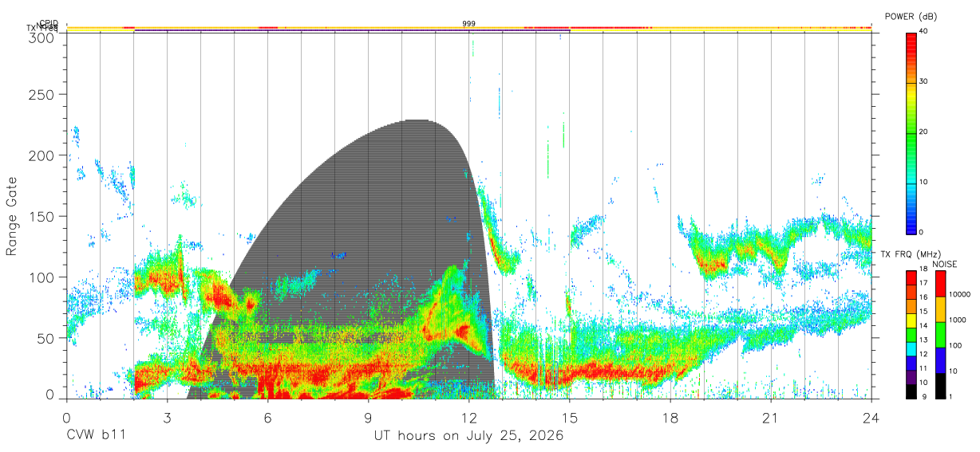Click the blue segment of the NOISE bar
The height and width of the screenshot is (452, 980).
(939, 360)
